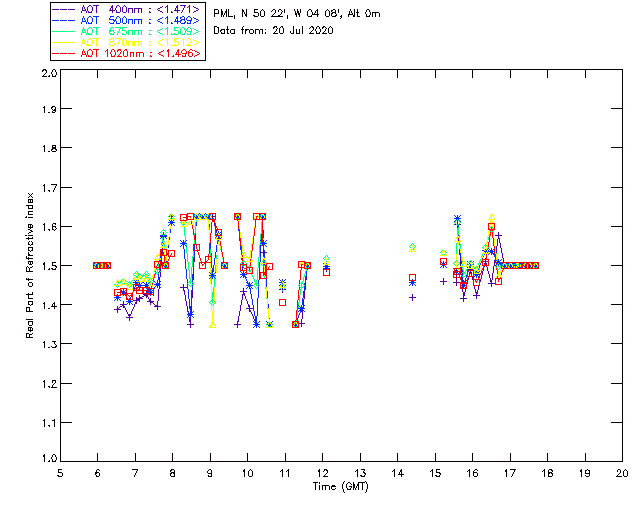Click the isolated red square marker near 11 GMT
The height and width of the screenshot is (512, 640).
coord(282,303)
